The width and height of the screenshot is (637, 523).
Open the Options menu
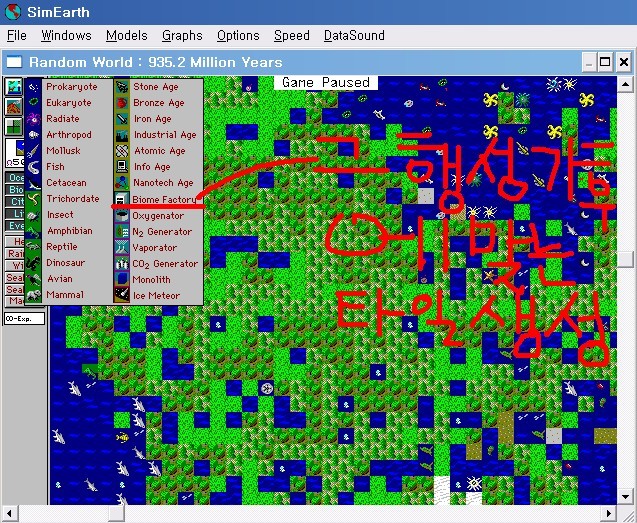pos(238,35)
